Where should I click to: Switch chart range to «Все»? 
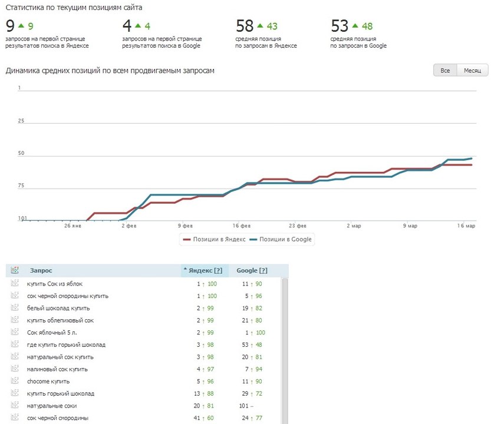pyautogui.click(x=445, y=71)
